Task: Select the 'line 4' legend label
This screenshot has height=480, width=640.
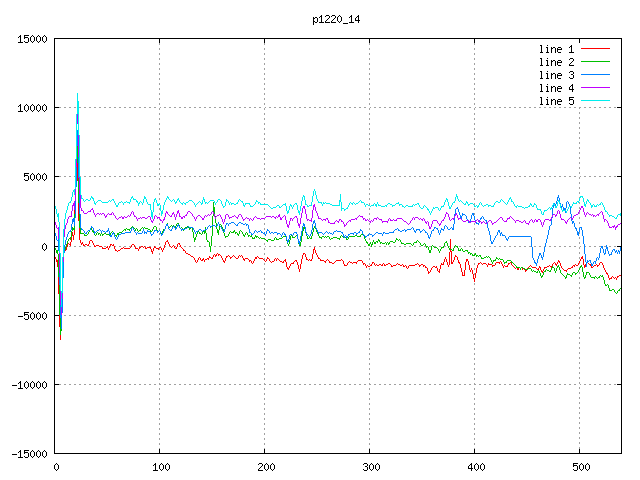Action: 556,89
